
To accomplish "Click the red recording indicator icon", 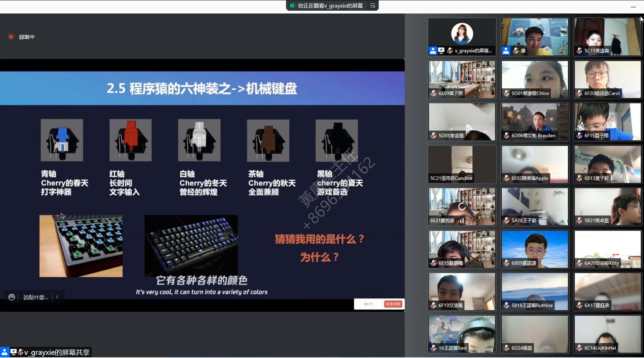I will pos(11,37).
